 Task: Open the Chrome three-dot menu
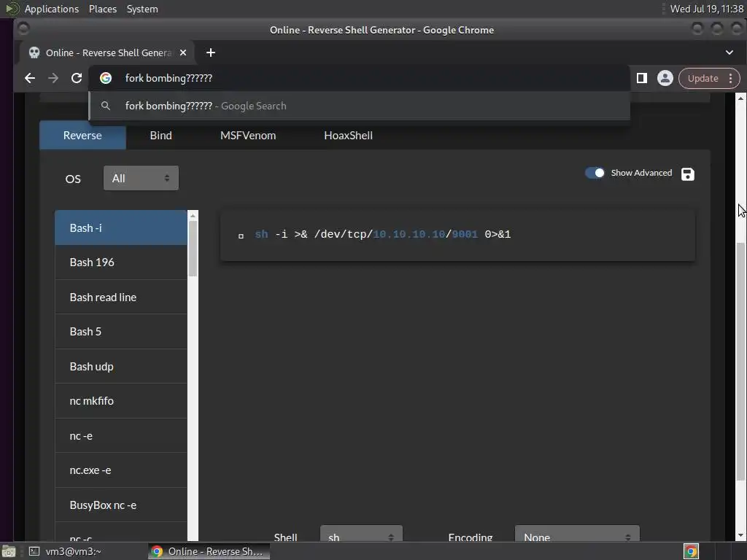[730, 78]
